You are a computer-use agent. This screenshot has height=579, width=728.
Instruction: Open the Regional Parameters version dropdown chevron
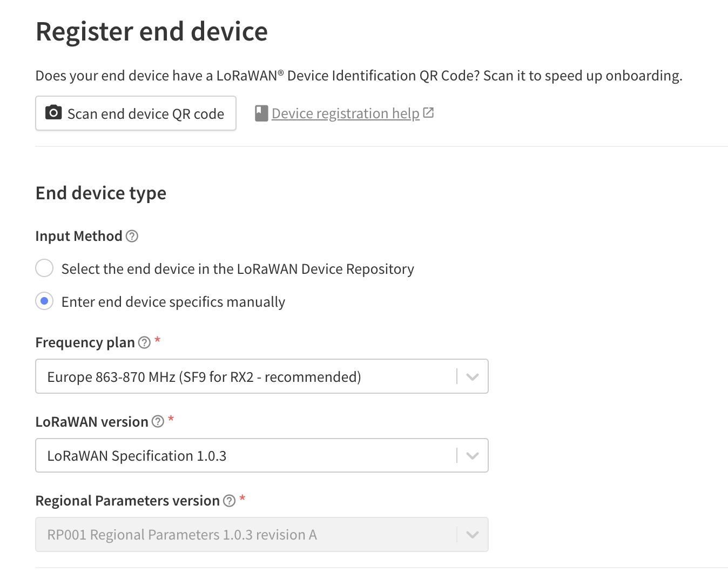tap(473, 535)
